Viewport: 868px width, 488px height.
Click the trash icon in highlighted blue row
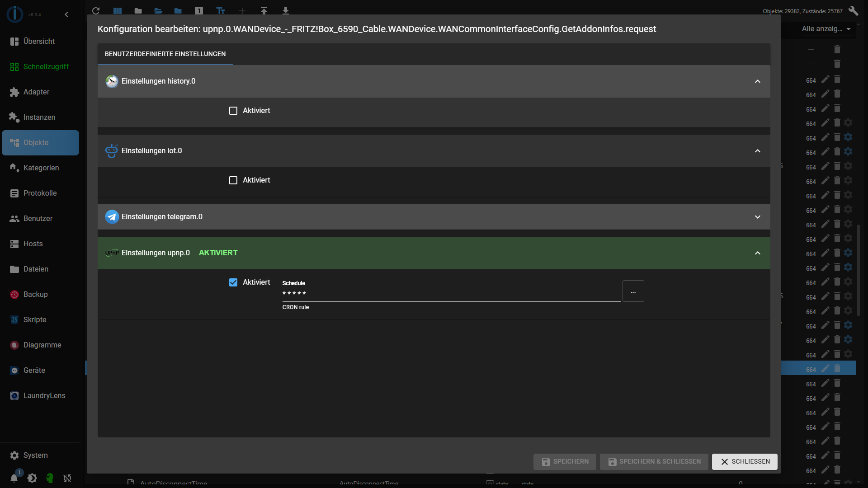point(837,369)
